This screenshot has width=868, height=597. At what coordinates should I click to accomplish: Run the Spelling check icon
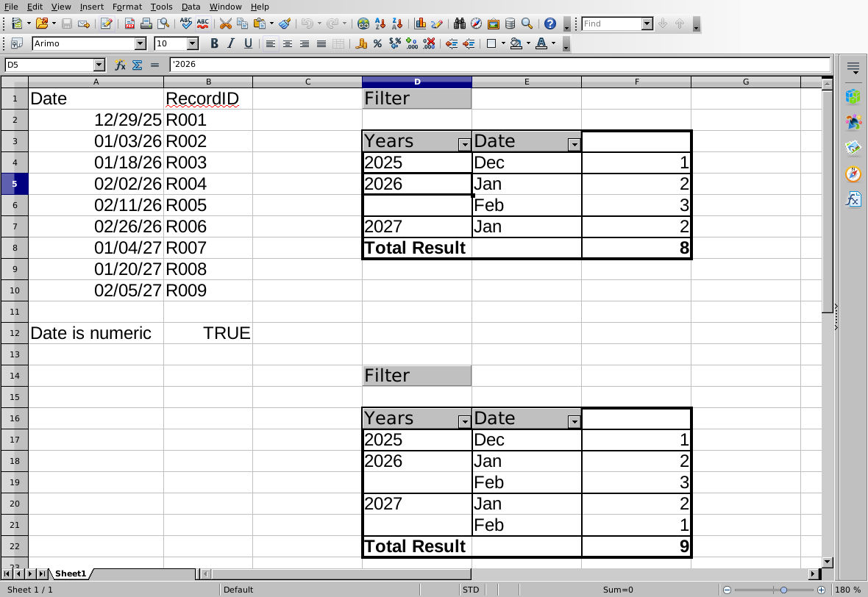tap(186, 24)
